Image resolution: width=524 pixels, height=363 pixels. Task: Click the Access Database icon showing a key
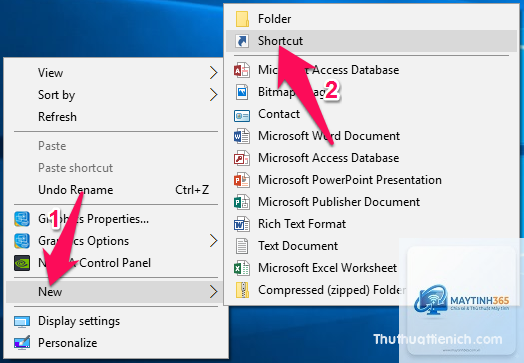click(242, 158)
